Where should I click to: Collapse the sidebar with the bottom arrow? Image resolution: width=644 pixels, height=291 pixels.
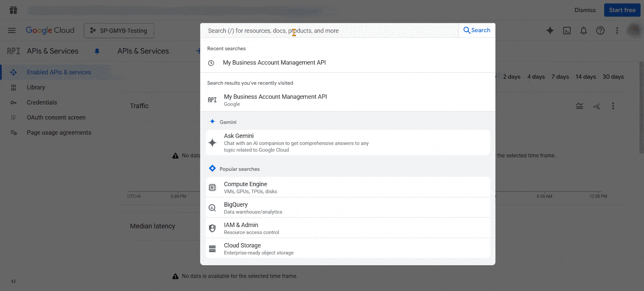13,281
